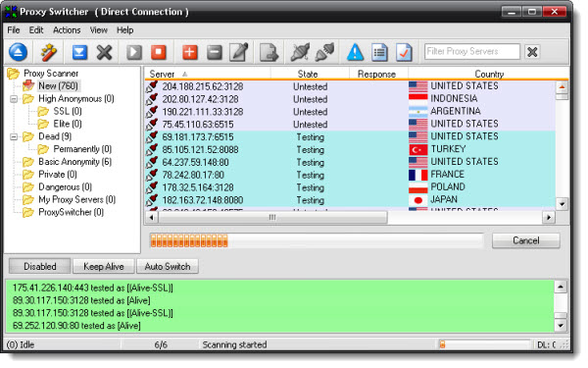Image resolution: width=588 pixels, height=368 pixels.
Task: Open the list document icon in toolbar
Action: pos(379,52)
